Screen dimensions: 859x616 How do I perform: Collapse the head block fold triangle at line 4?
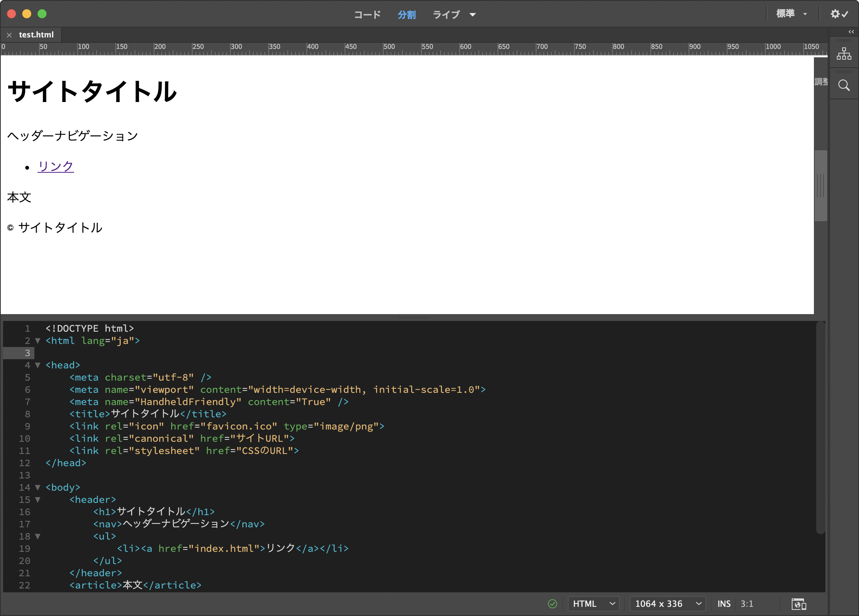38,365
